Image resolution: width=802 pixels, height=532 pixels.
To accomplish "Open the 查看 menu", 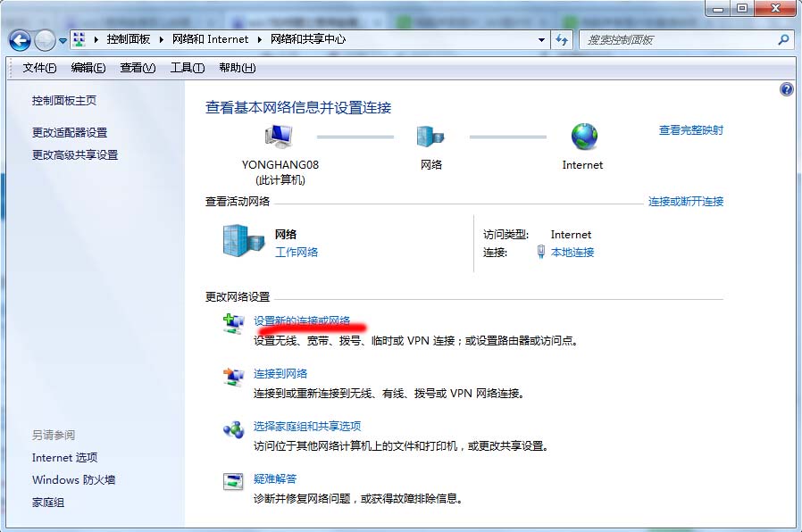I will [x=137, y=67].
